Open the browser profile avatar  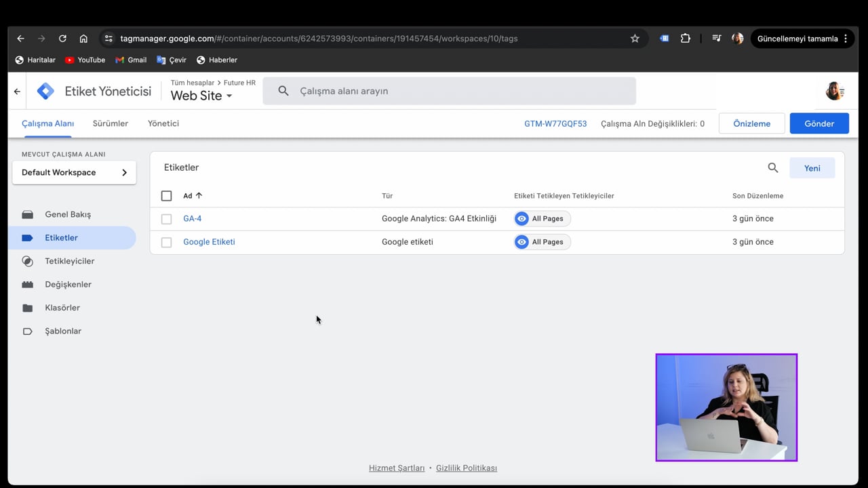point(738,39)
